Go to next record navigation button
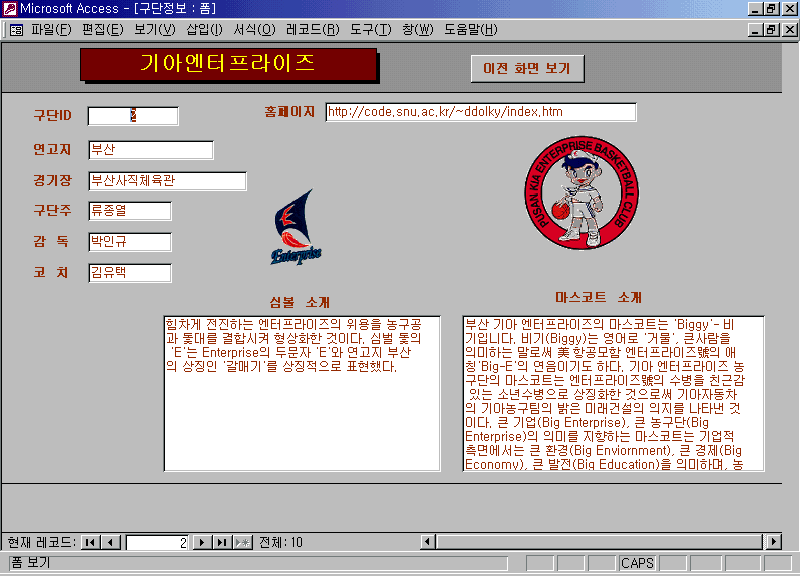Viewport: 800px width, 576px height. pyautogui.click(x=202, y=542)
